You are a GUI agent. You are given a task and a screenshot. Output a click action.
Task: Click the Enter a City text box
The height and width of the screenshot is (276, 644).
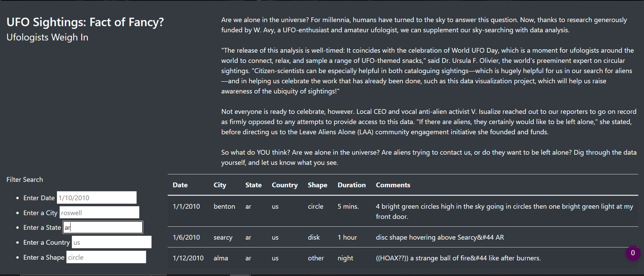coord(99,213)
